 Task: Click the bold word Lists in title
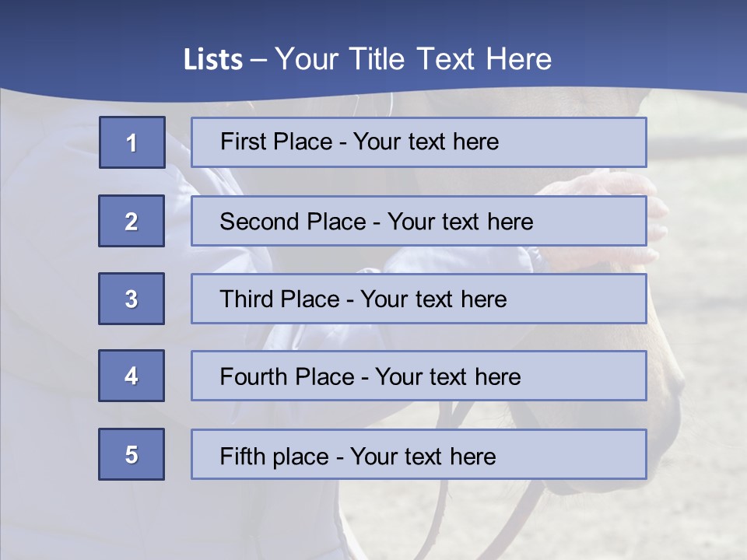212,60
